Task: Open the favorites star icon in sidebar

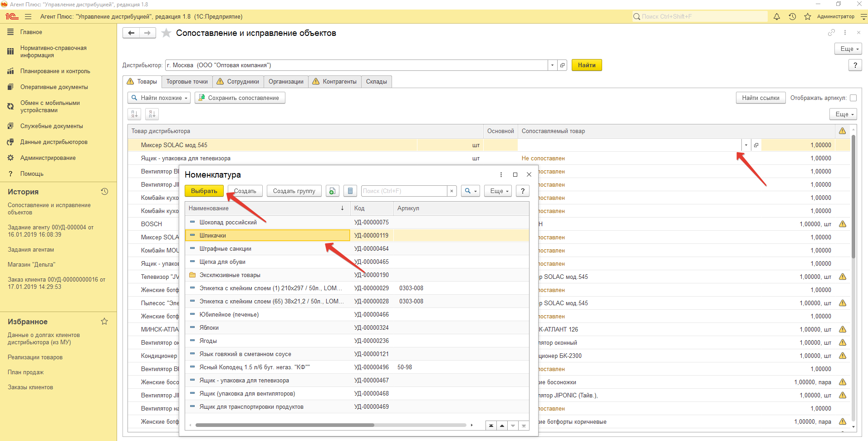Action: tap(104, 322)
